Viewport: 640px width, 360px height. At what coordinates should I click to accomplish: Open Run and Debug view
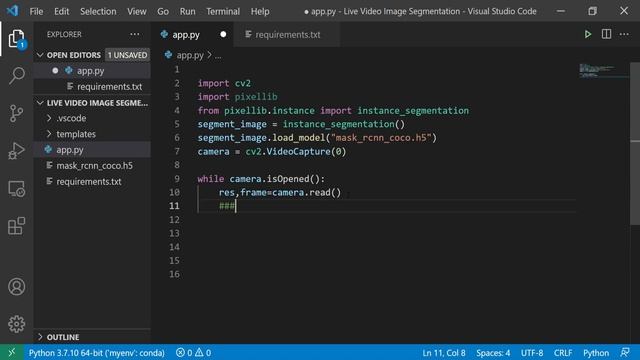pos(16,151)
